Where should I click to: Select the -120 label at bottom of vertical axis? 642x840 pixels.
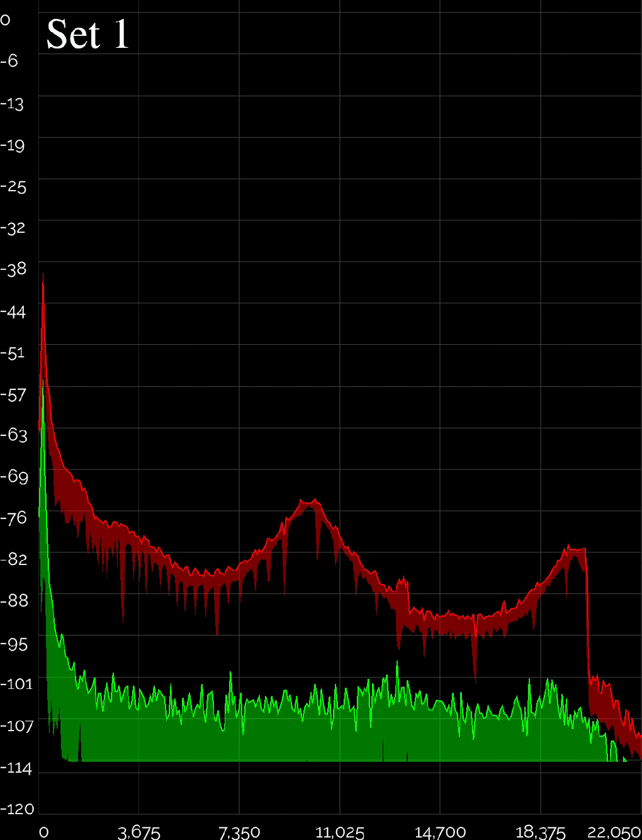[17, 809]
